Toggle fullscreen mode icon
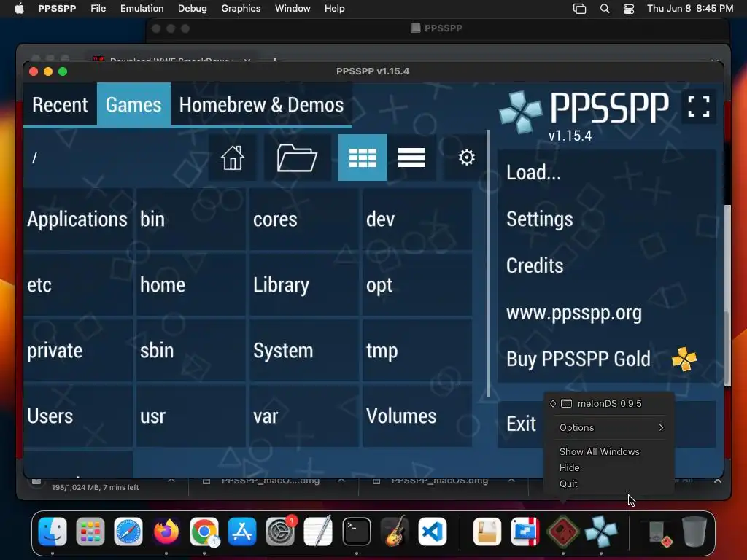The height and width of the screenshot is (560, 747). (x=698, y=106)
